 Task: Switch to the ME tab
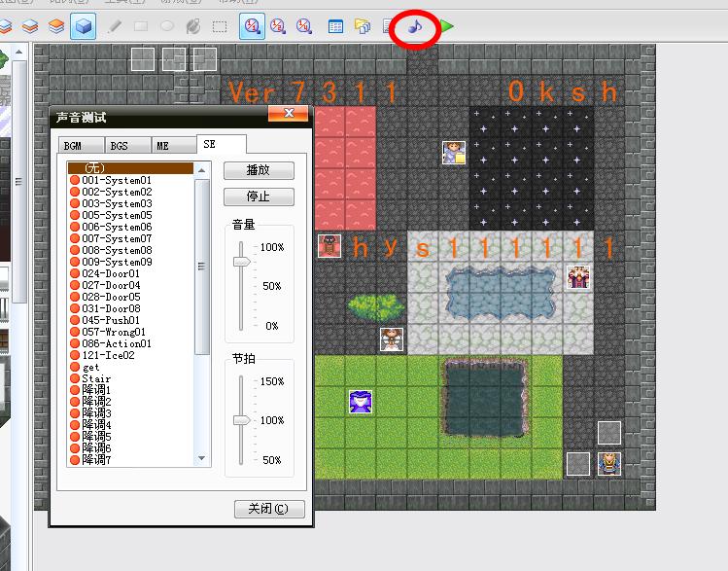174,145
